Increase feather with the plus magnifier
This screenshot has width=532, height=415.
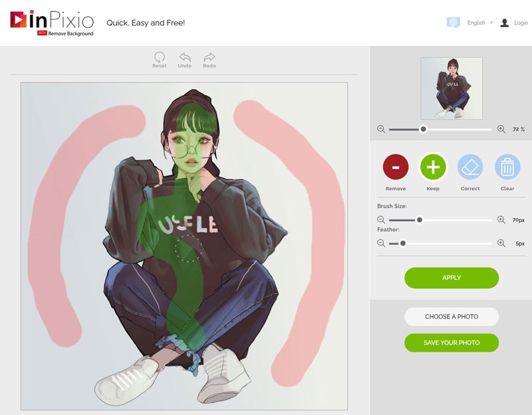pyautogui.click(x=501, y=243)
